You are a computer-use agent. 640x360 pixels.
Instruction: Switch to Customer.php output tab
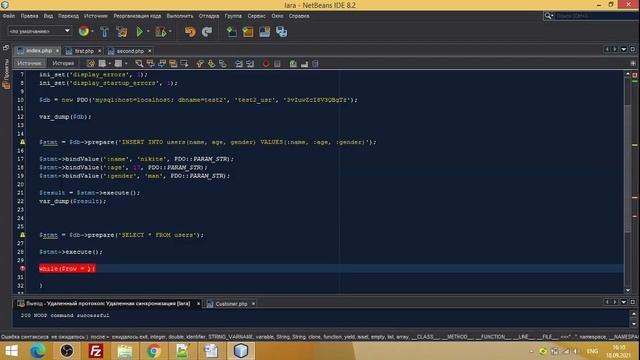(231, 304)
